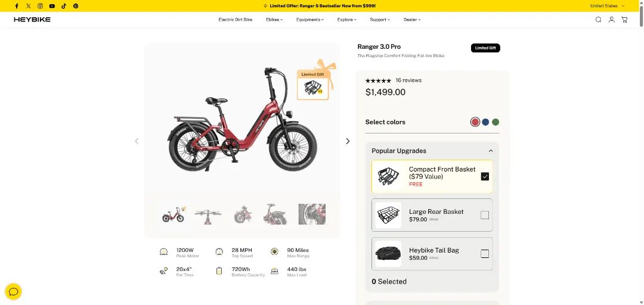Open the United States region dropdown
644x305 pixels.
[607, 6]
